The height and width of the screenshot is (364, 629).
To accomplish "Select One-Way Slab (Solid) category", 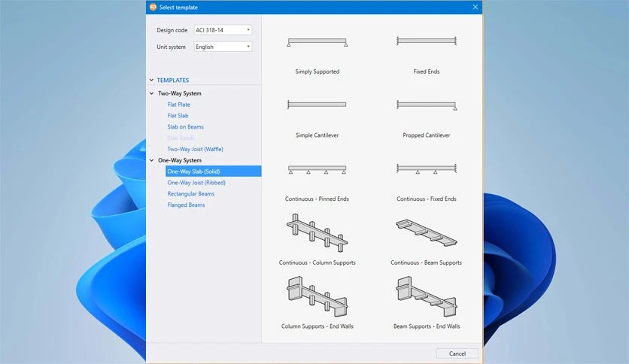I will pos(214,171).
